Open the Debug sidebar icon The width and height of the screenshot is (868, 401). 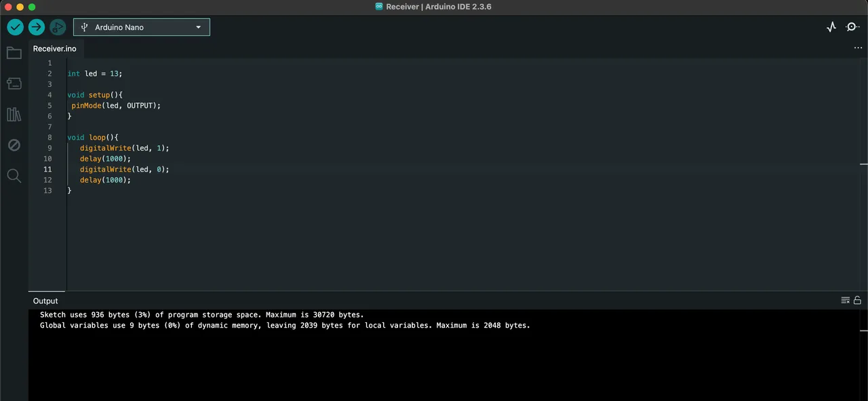(x=14, y=145)
